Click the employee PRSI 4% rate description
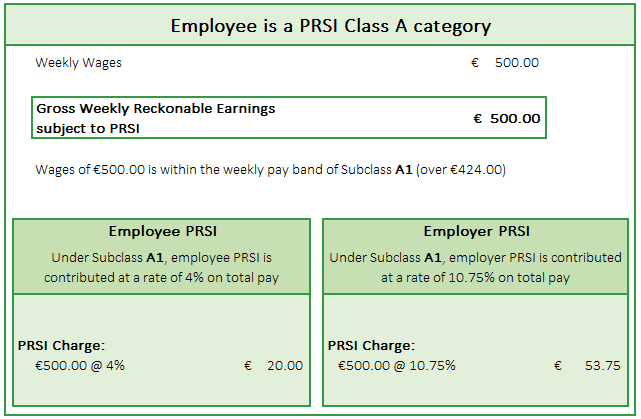The width and height of the screenshot is (641, 419). pos(161,267)
